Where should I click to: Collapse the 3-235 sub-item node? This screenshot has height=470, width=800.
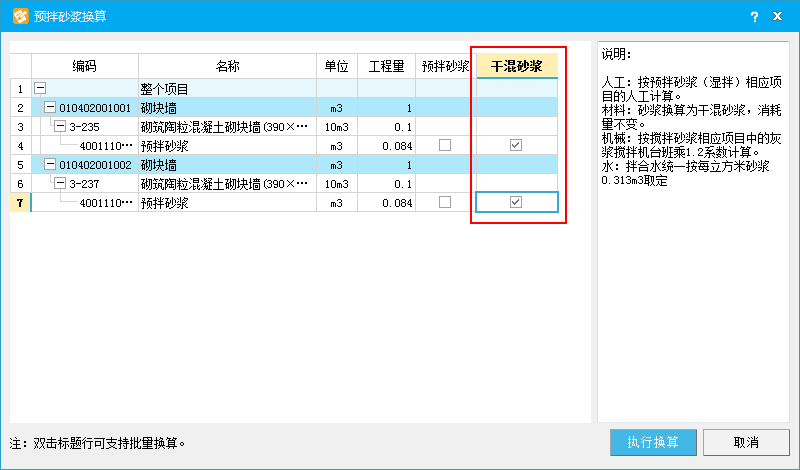(x=59, y=126)
